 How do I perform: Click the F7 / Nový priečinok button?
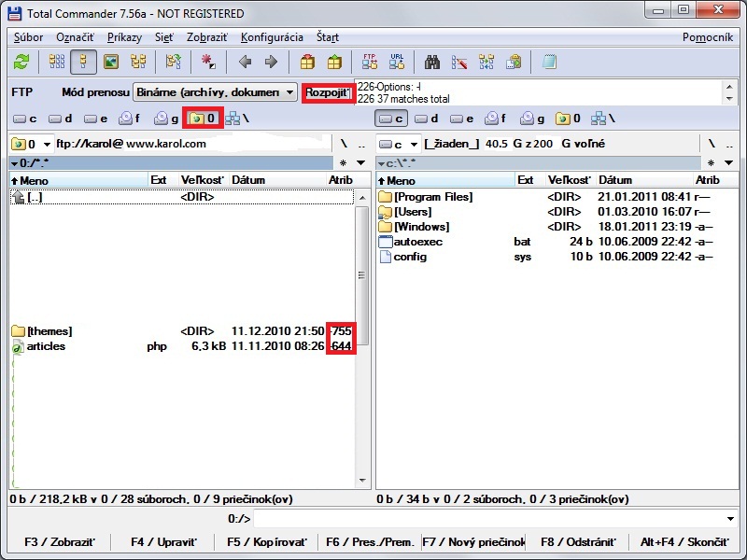pos(473,542)
